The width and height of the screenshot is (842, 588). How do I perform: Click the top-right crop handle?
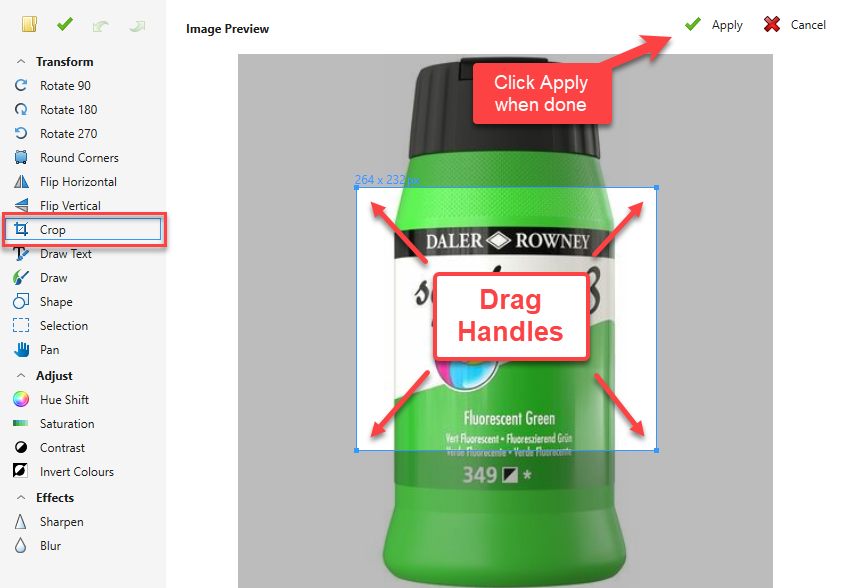[656, 187]
